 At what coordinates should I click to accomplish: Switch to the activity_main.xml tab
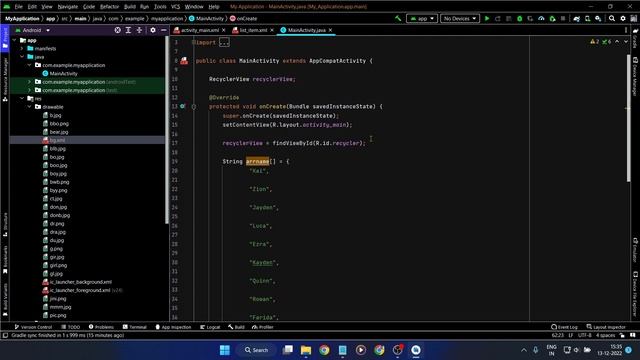point(200,30)
